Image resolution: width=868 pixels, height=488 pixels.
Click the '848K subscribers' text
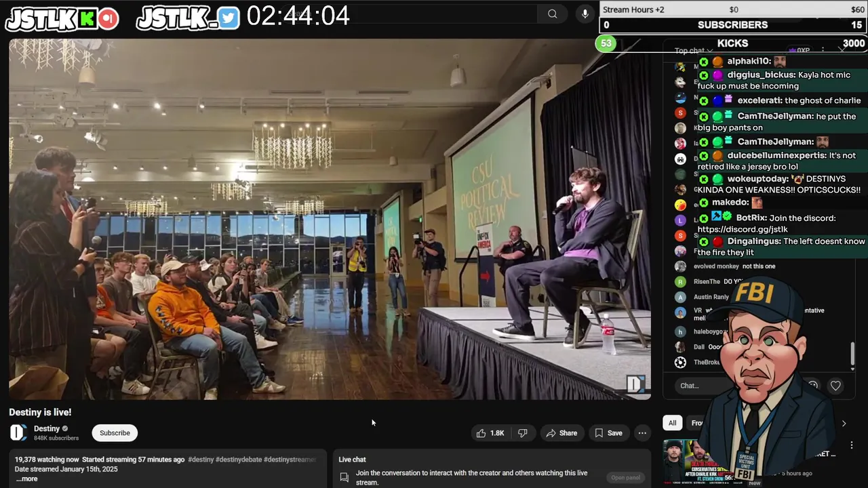point(56,438)
